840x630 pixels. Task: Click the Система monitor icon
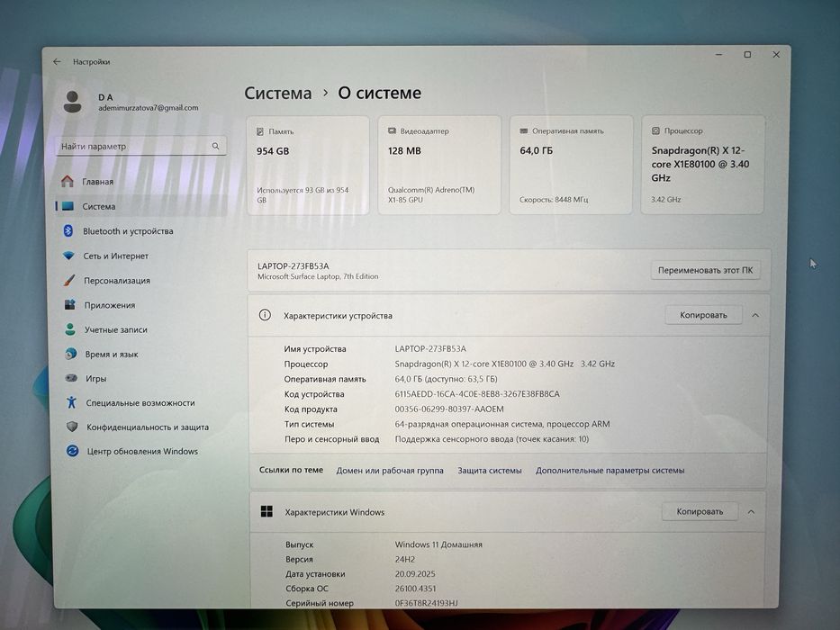68,206
